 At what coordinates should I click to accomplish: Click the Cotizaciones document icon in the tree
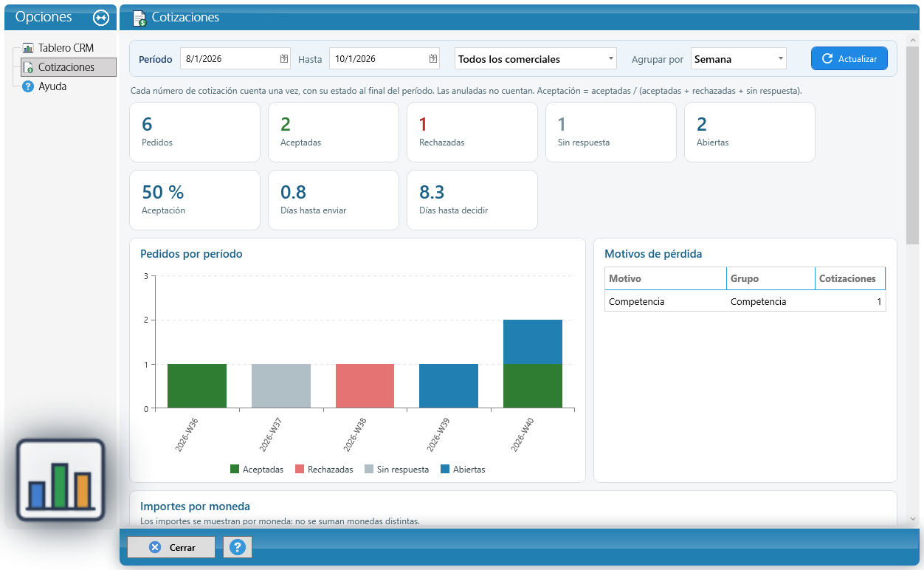point(29,67)
